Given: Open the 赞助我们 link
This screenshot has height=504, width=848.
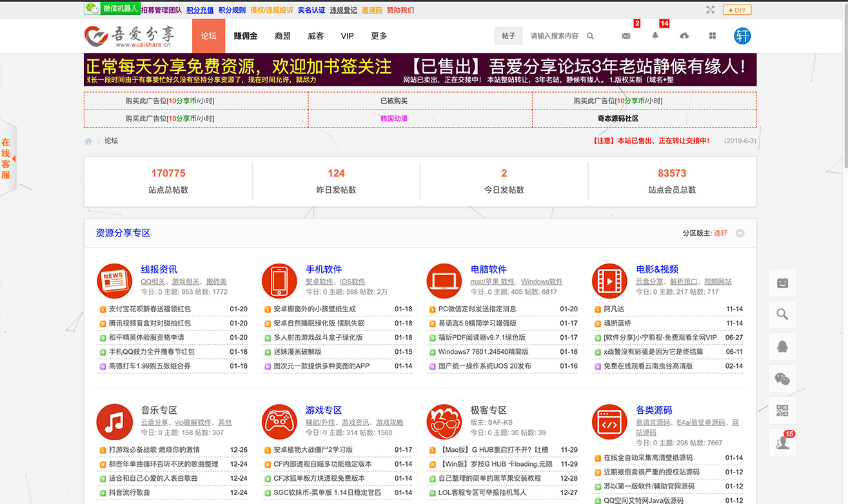Looking at the screenshot, I should coord(400,10).
